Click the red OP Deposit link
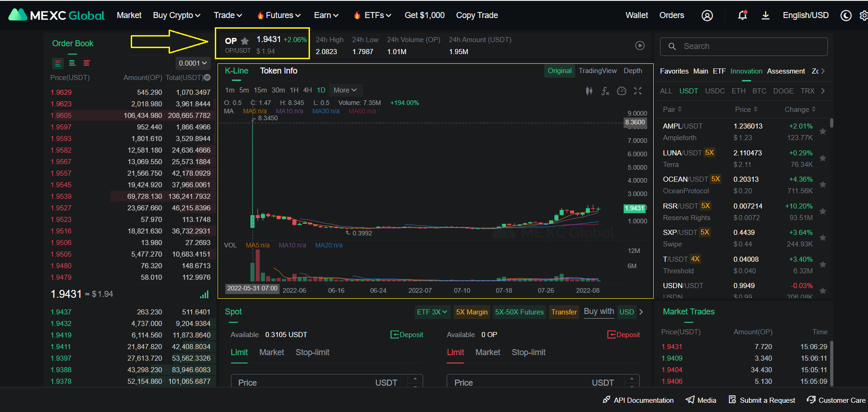Image resolution: width=868 pixels, height=412 pixels. [624, 335]
